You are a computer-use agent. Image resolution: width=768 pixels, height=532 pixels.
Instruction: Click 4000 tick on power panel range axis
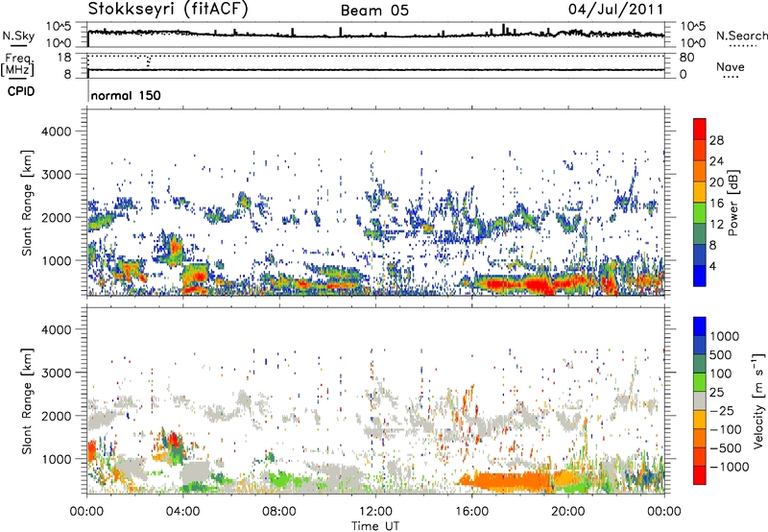(57, 132)
